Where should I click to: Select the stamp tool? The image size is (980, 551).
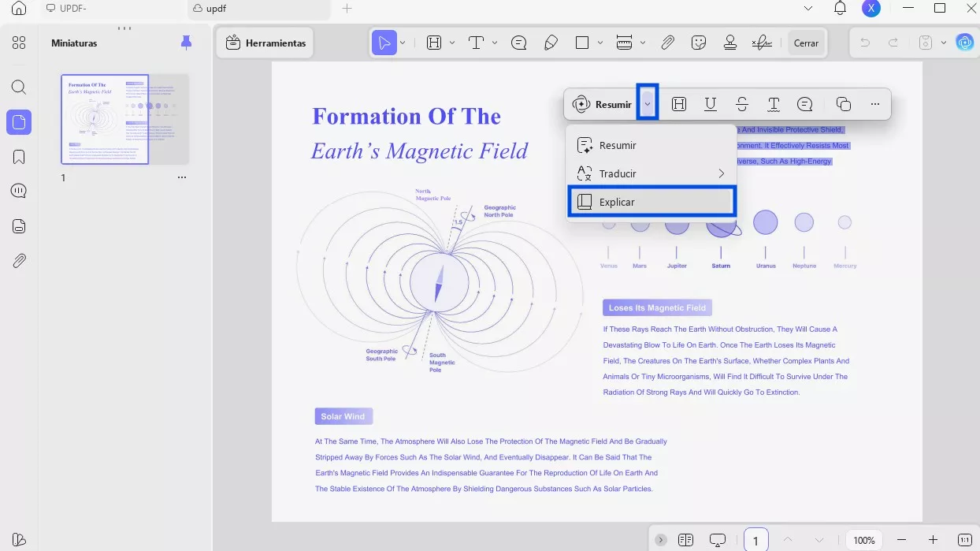coord(730,43)
